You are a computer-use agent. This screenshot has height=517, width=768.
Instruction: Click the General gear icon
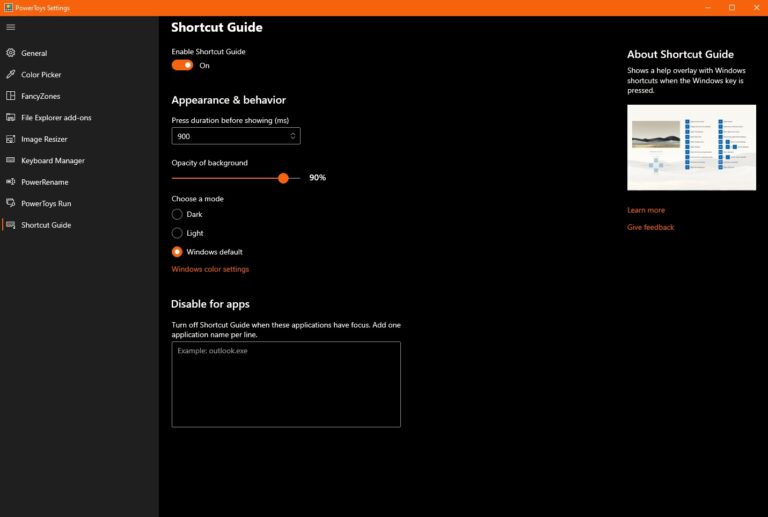click(x=11, y=53)
